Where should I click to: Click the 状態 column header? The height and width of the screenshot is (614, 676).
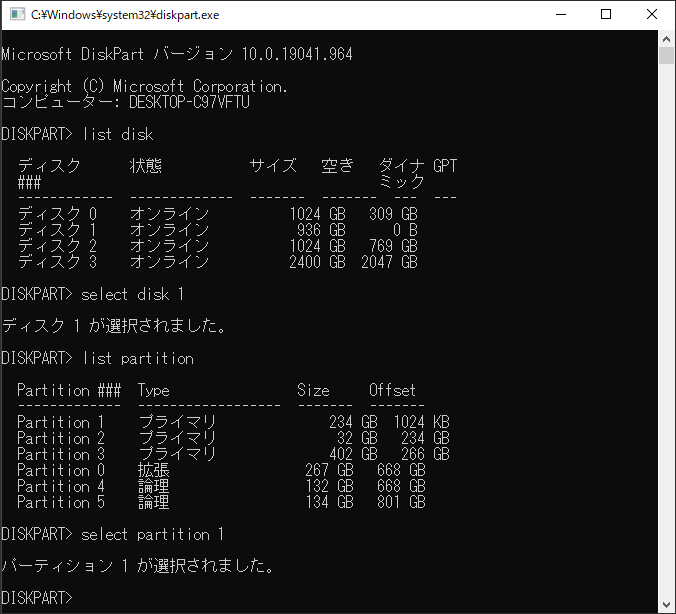(x=146, y=166)
